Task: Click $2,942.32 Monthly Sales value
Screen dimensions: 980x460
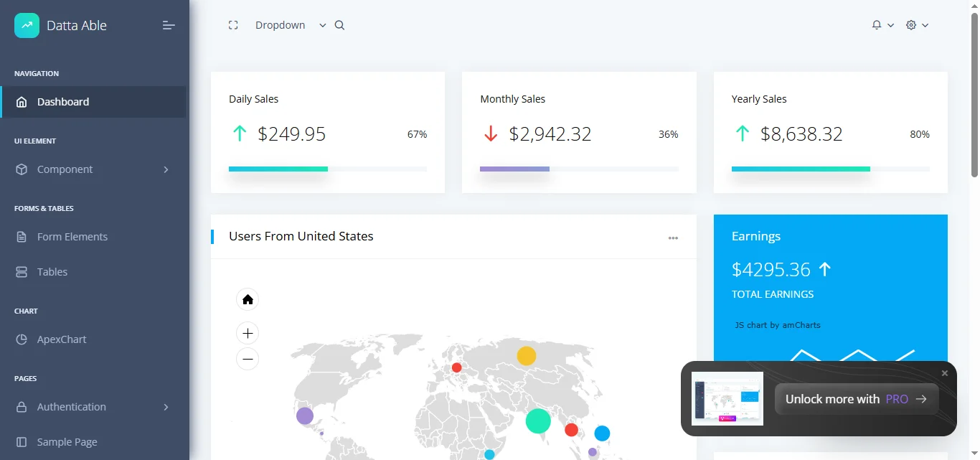Action: pos(550,134)
